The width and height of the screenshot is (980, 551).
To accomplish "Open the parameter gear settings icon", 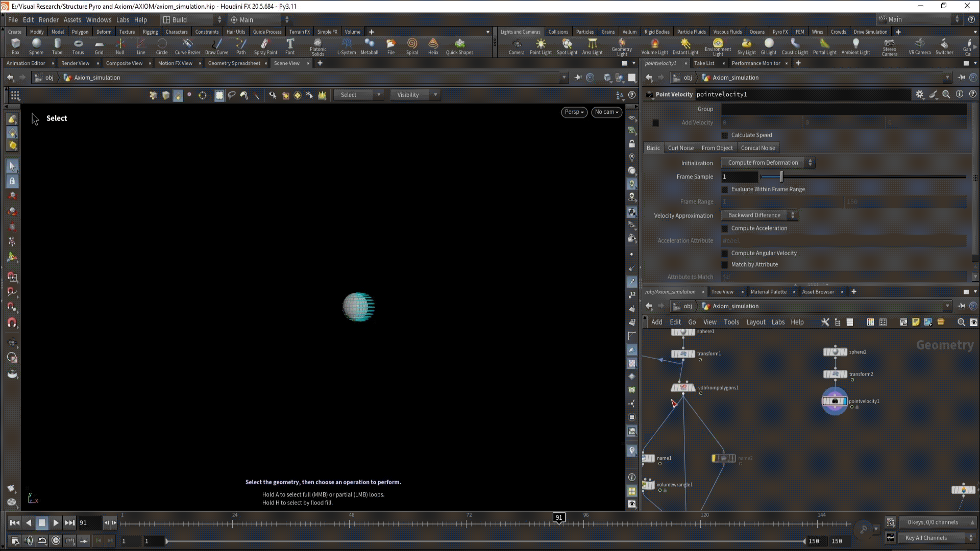I will (919, 94).
